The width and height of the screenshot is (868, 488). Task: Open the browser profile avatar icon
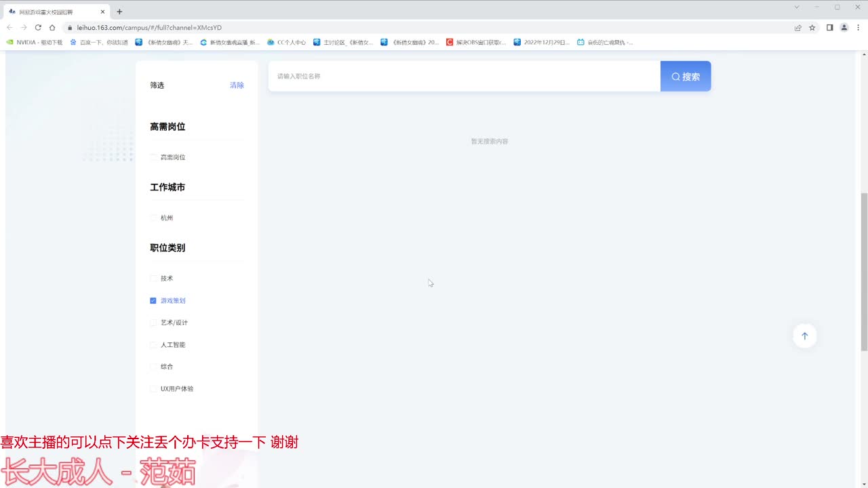click(844, 28)
